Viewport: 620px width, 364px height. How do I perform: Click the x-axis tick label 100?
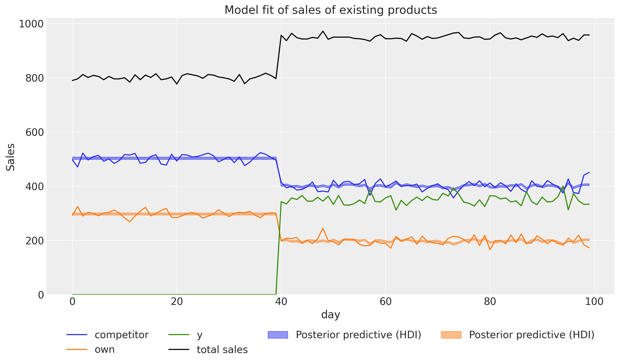click(594, 302)
